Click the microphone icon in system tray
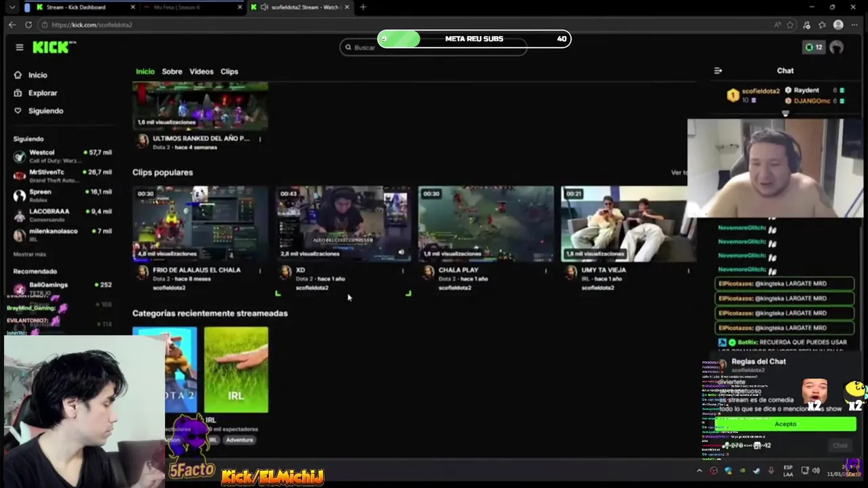The height and width of the screenshot is (488, 868). [x=771, y=470]
